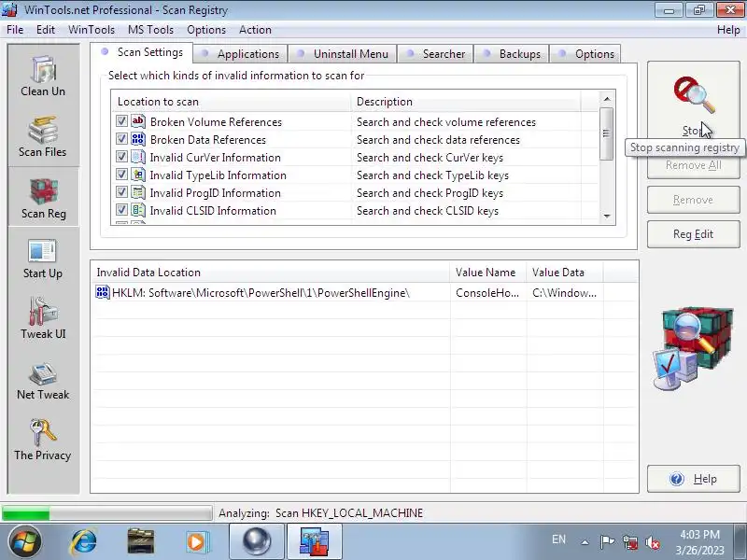Click the Stop scanning magnifier icon
The width and height of the screenshot is (747, 560).
(x=694, y=95)
